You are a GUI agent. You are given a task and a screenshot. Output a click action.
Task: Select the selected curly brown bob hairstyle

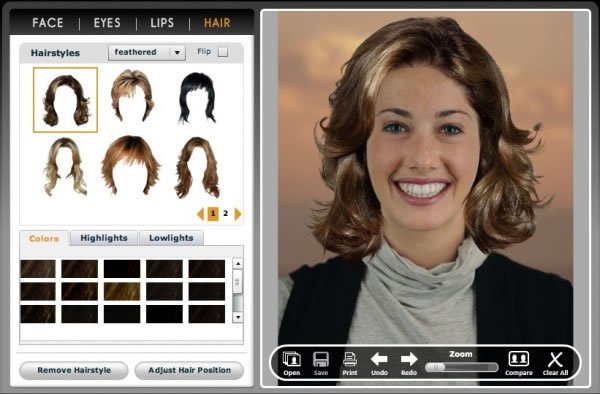click(65, 100)
